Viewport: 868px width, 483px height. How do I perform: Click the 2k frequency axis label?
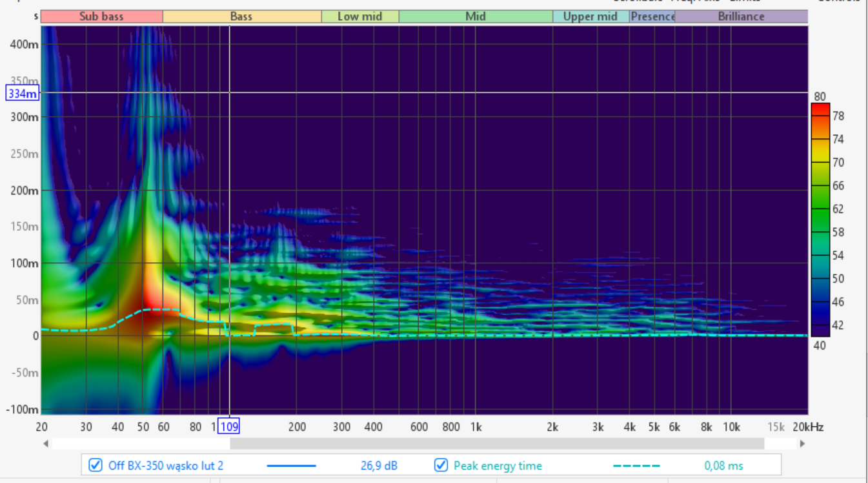(x=552, y=427)
